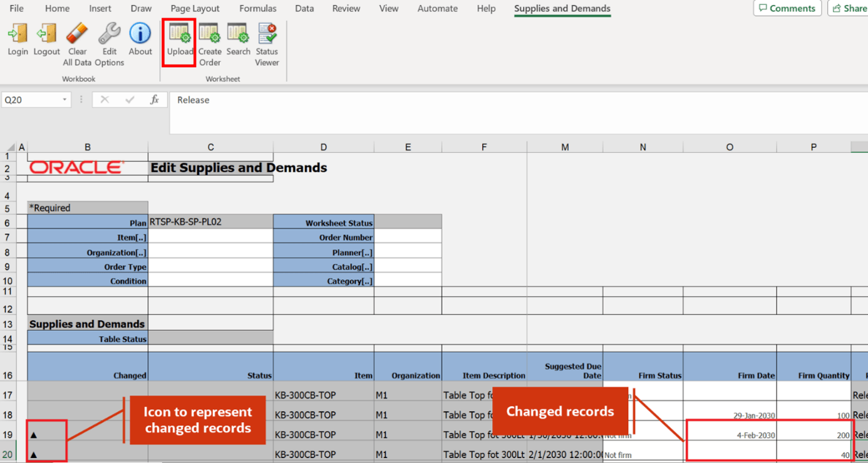Open Edit Options wrench icon
Viewport: 868px width, 463px height.
pos(110,44)
